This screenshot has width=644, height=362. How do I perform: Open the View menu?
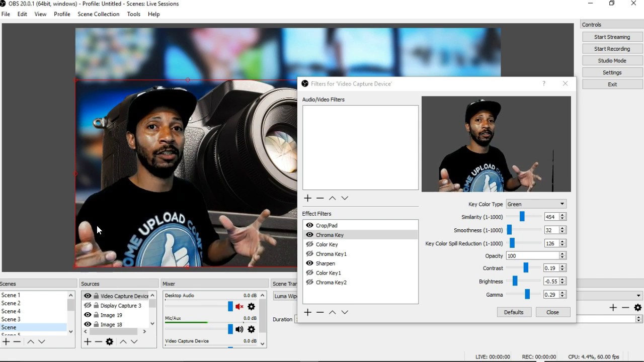40,14
